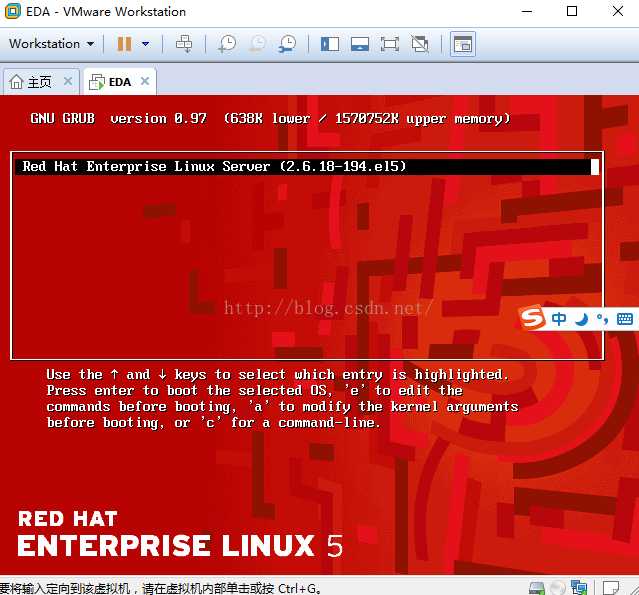Viewport: 639px width, 595px height.
Task: Toggle the library sidebar view
Action: tap(330, 44)
